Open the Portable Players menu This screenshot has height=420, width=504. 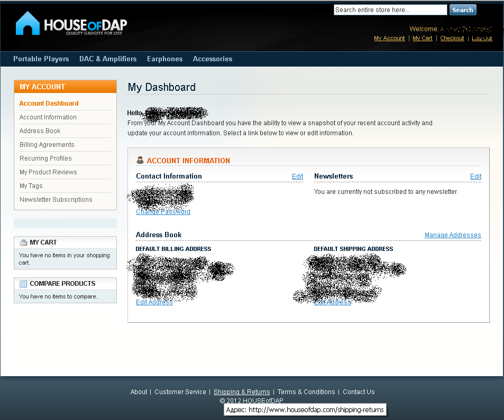pyautogui.click(x=41, y=59)
